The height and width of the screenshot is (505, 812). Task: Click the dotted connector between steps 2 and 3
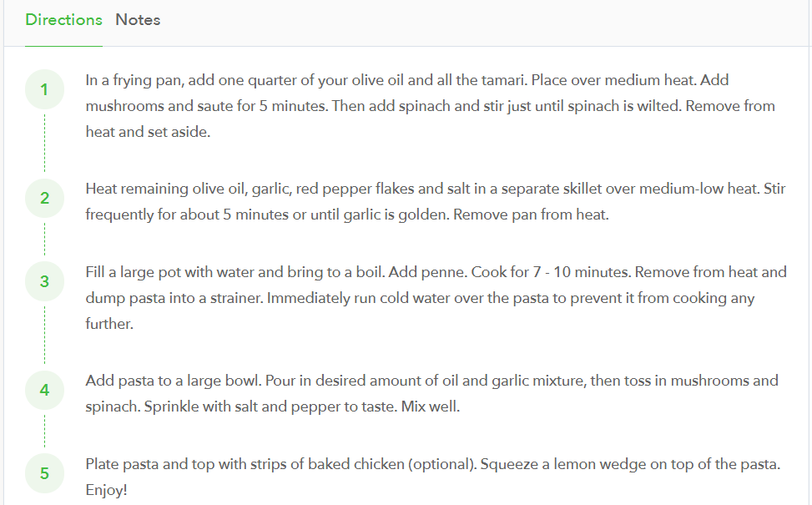coord(44,240)
